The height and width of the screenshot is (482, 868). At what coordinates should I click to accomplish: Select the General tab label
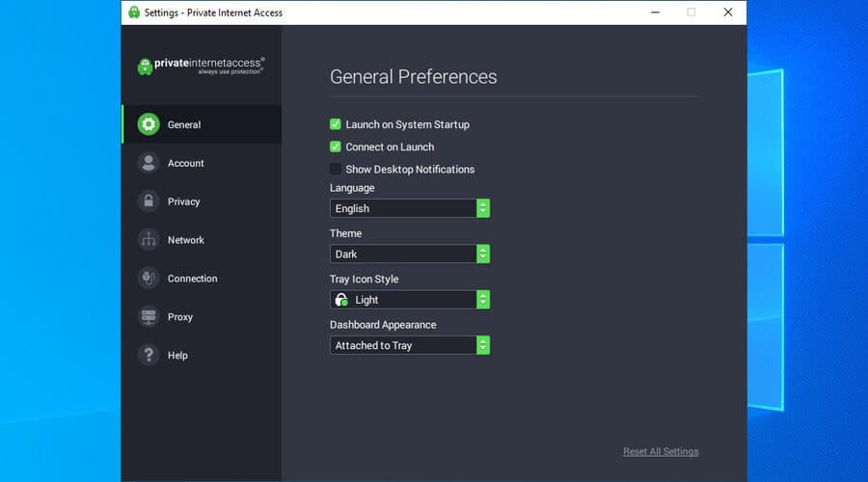(x=184, y=124)
